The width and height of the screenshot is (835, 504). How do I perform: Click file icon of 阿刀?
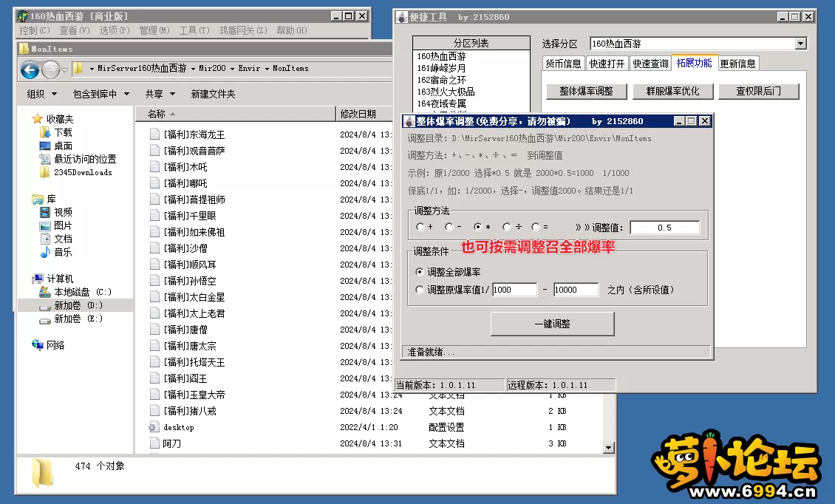[154, 443]
